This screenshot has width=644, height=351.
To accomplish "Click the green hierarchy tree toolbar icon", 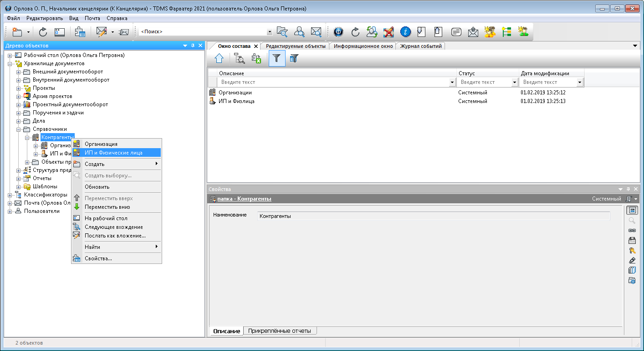I will 506,32.
